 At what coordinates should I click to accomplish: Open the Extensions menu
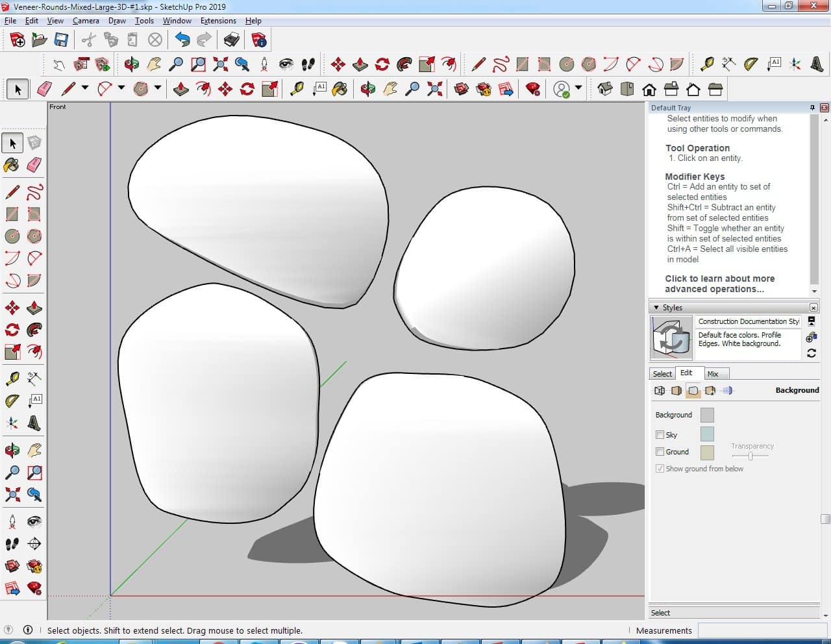[x=218, y=21]
